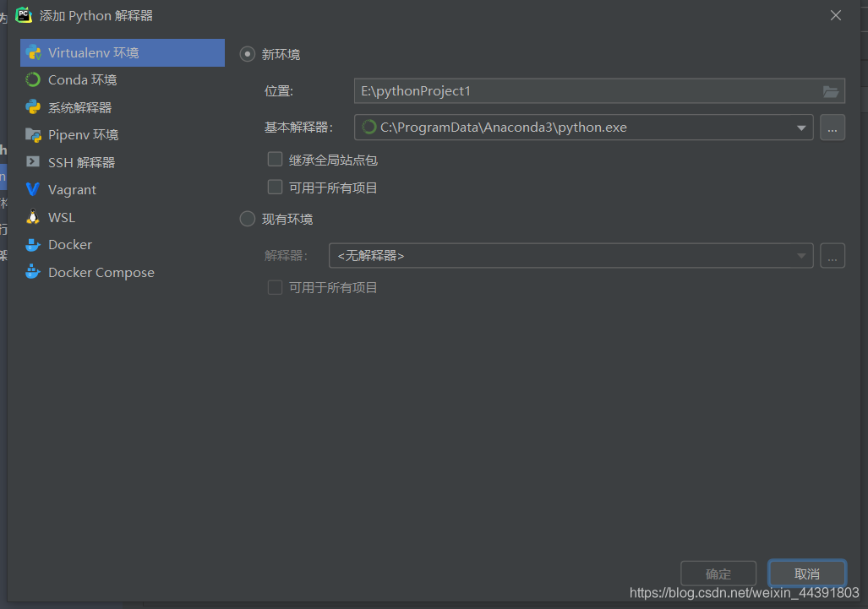Click the ... button beside 解释器 field
The image size is (868, 609).
click(832, 256)
